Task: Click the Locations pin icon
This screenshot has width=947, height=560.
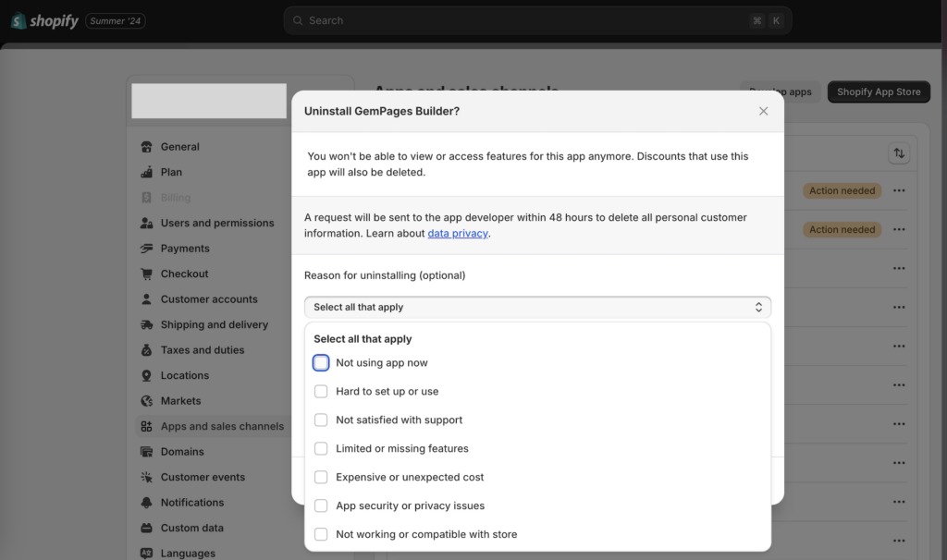Action: pos(146,376)
